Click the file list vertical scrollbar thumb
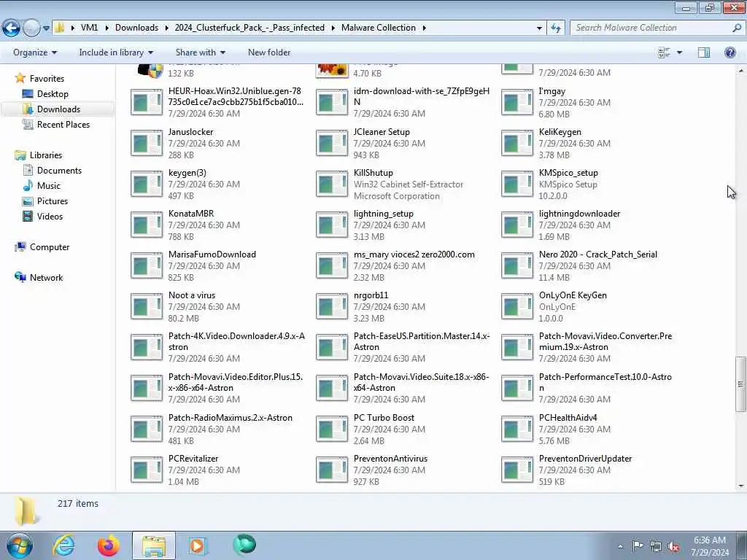 tap(741, 384)
